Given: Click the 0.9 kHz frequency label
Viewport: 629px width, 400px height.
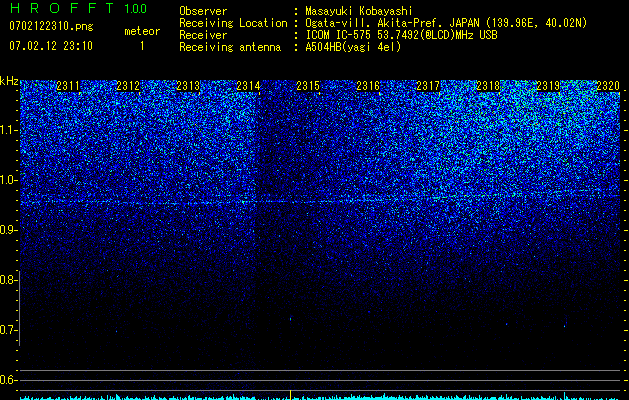Looking at the screenshot, I should click(x=8, y=230).
